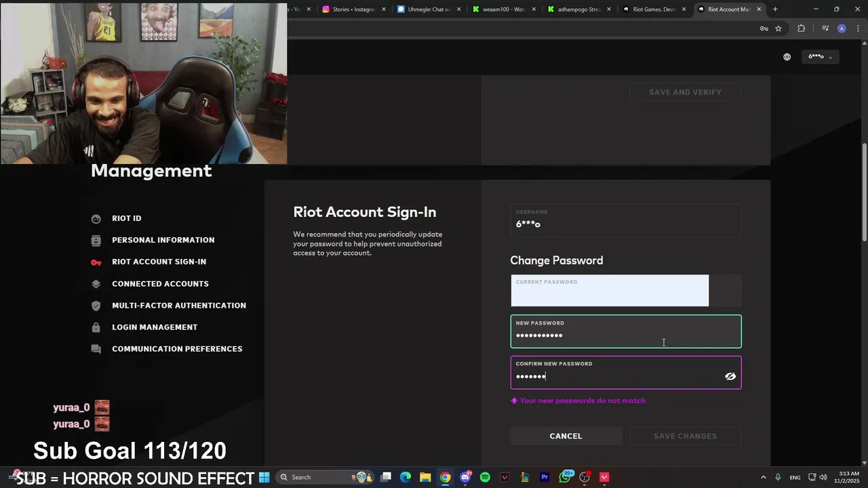Open Spotify from the taskbar
Screen dimensions: 868x488
pos(485,477)
